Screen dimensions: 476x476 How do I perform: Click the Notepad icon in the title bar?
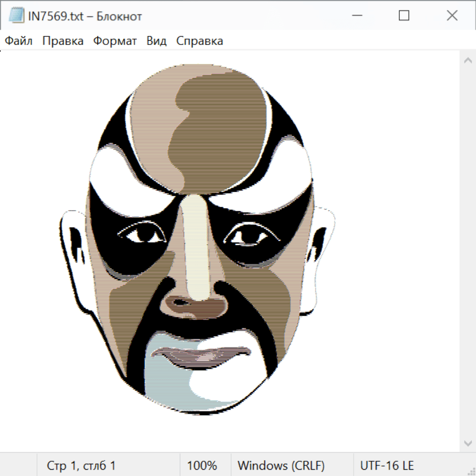[16, 16]
